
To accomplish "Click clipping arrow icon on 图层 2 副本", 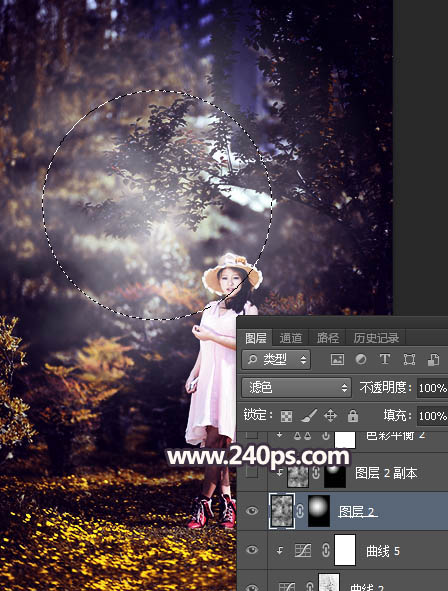I will (280, 473).
